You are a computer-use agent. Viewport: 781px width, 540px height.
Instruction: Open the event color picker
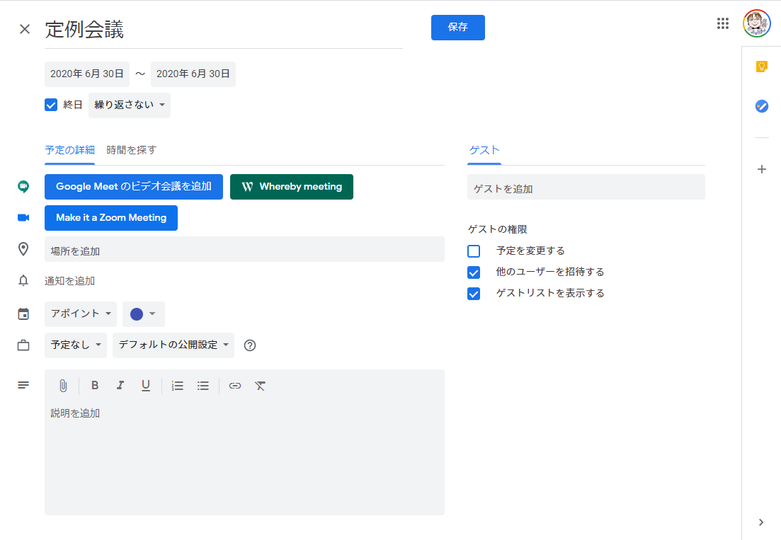[143, 314]
